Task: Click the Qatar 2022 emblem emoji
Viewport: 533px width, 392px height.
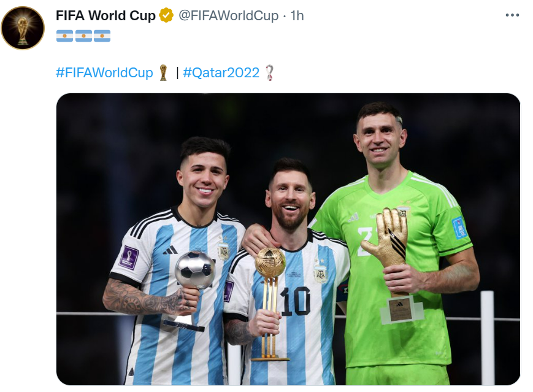Action: click(x=269, y=72)
